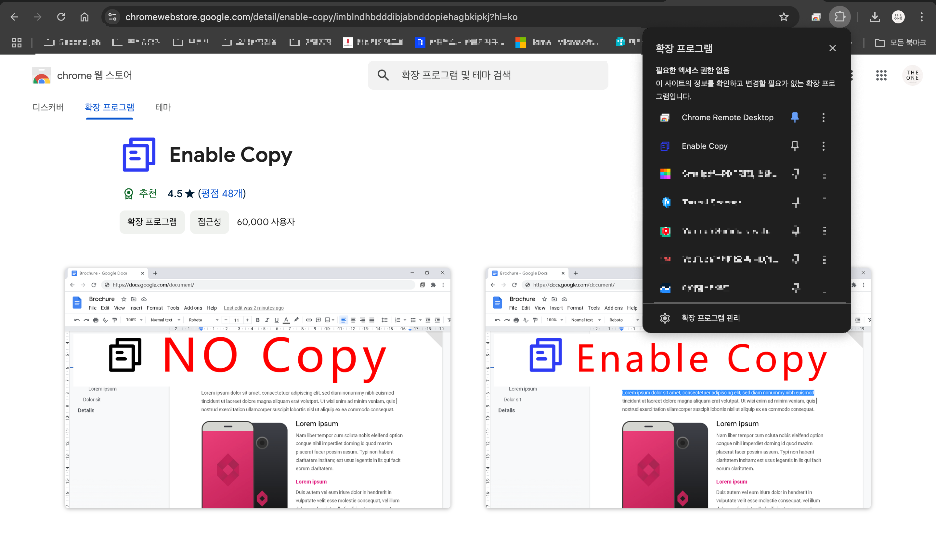The image size is (936, 560).
Task: Pin Enable Copy extension to toolbar
Action: [x=794, y=146]
